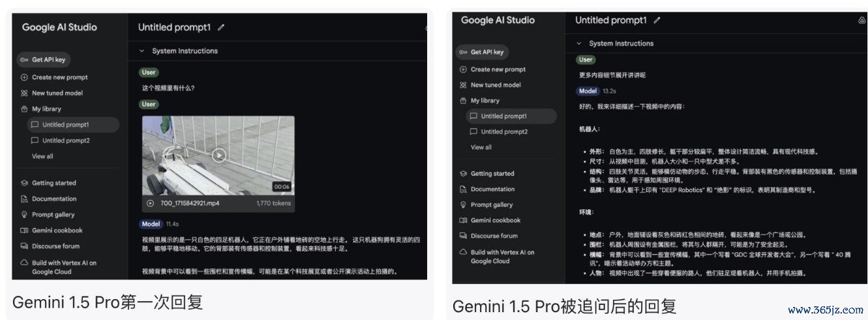Click the triangle icon at right screenshot's top corner
The height and width of the screenshot is (320, 868).
(x=861, y=20)
